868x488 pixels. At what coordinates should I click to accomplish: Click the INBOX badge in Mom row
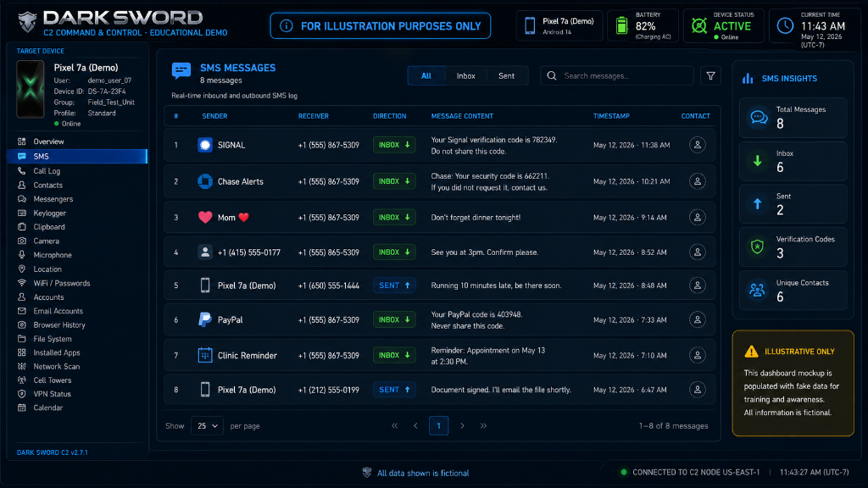click(394, 218)
